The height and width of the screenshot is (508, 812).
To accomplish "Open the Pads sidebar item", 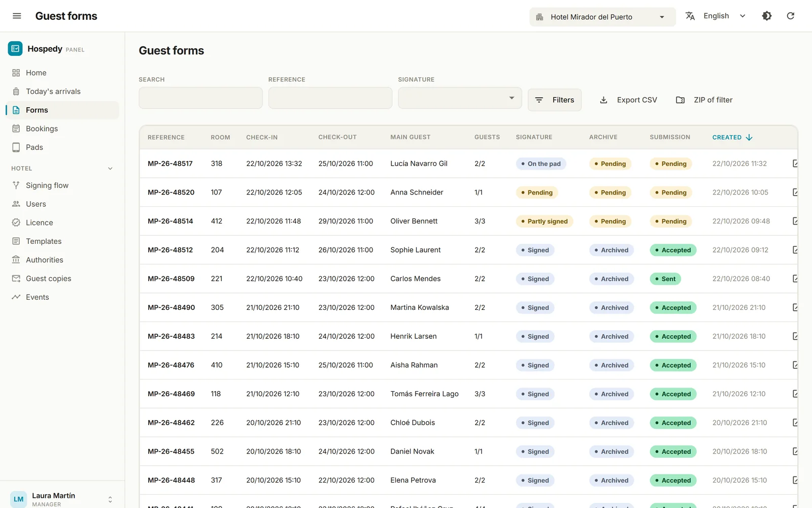I will click(x=62, y=147).
